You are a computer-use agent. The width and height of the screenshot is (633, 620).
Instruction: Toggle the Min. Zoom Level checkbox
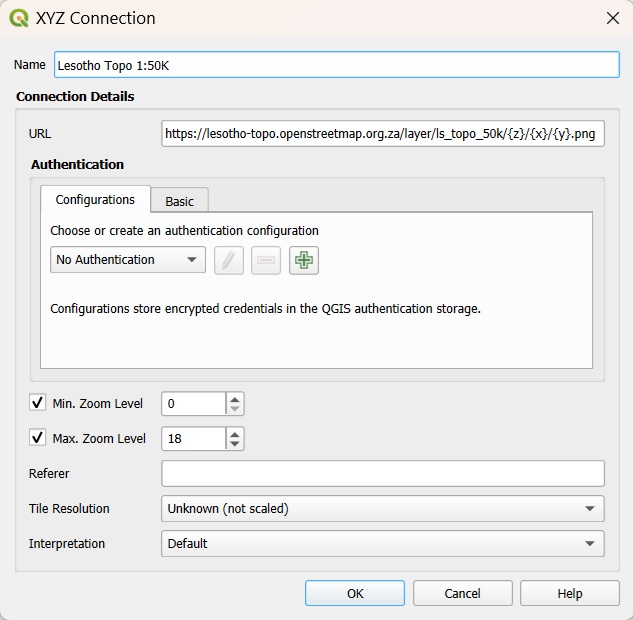pyautogui.click(x=38, y=403)
